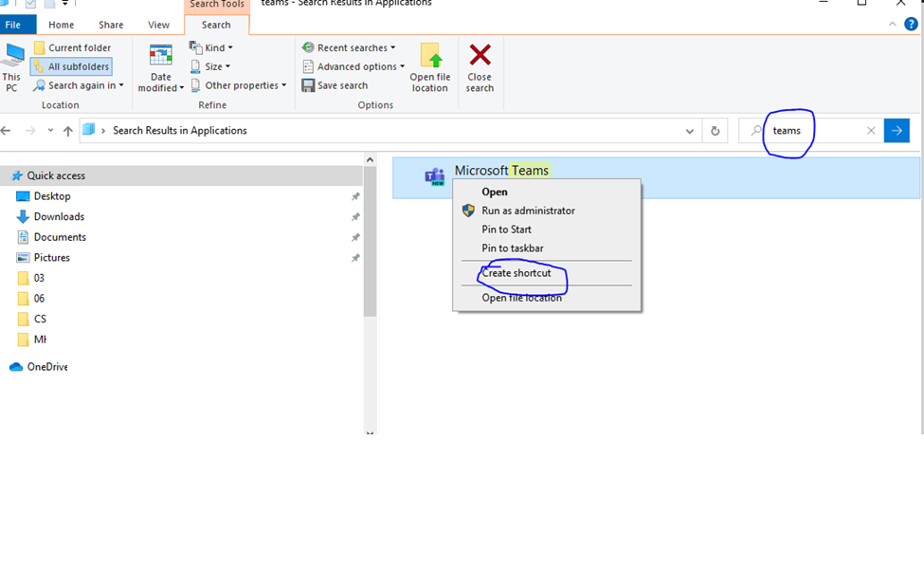Click the Open file location ribbon icon

click(430, 56)
